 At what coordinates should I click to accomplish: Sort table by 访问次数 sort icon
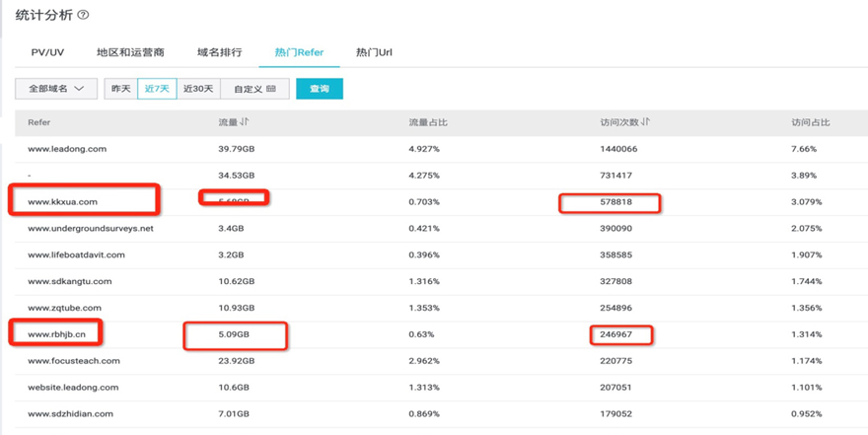645,122
